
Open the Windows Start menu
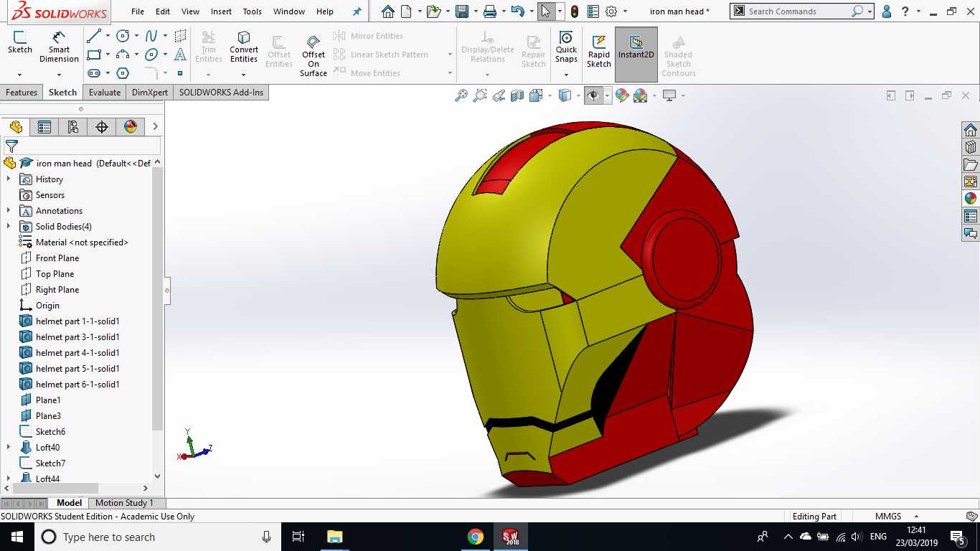coord(17,537)
